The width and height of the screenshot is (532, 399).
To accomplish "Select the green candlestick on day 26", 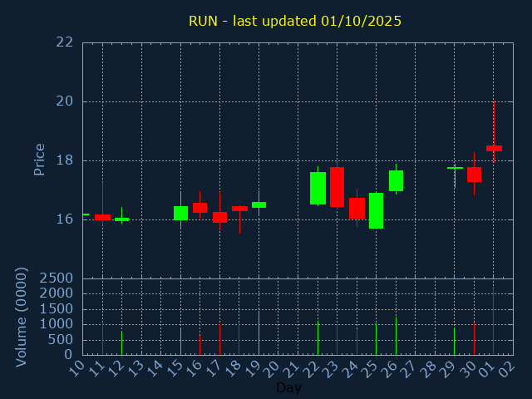I will (396, 181).
